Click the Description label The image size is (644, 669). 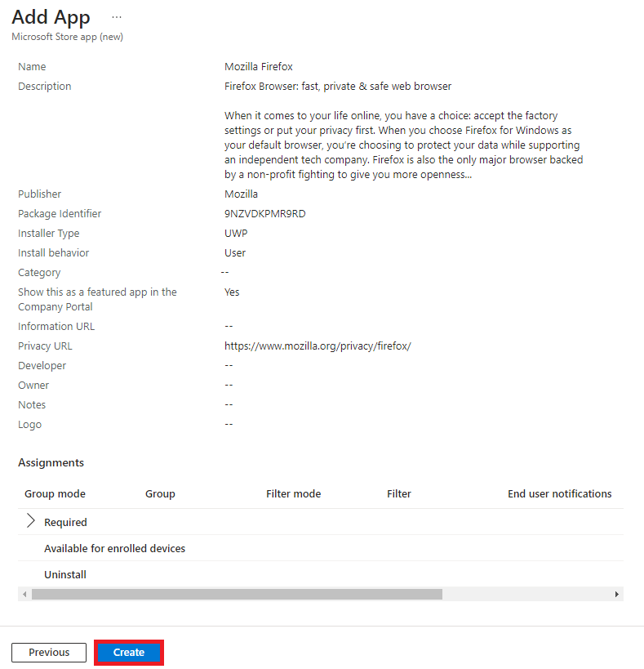[x=44, y=87]
